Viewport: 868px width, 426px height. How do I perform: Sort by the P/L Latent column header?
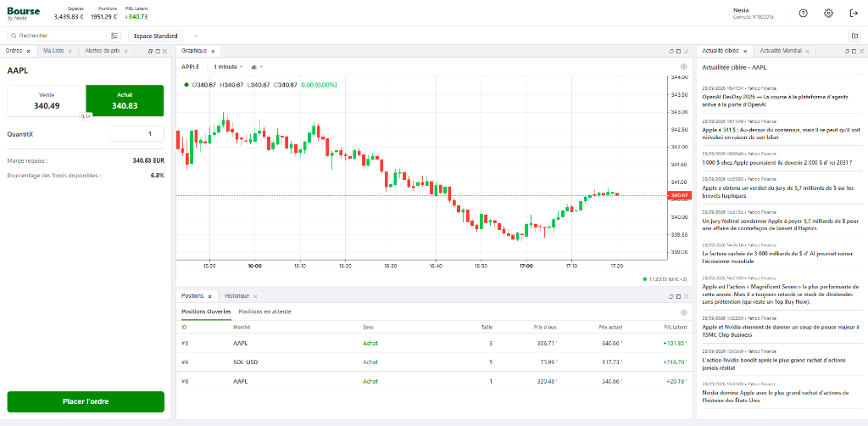click(x=675, y=327)
